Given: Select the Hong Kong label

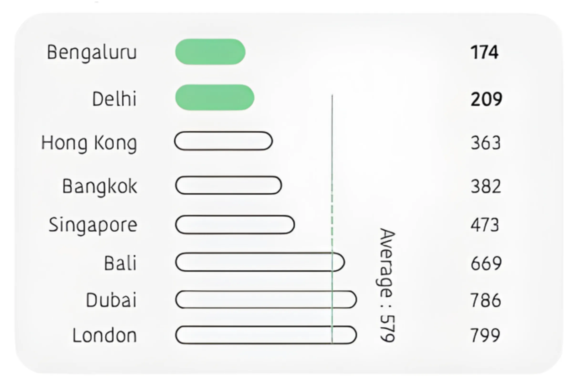Looking at the screenshot, I should pos(89,143).
